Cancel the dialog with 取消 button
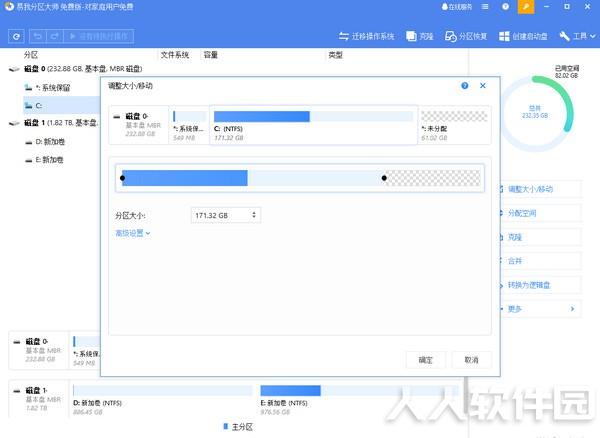 coord(471,360)
